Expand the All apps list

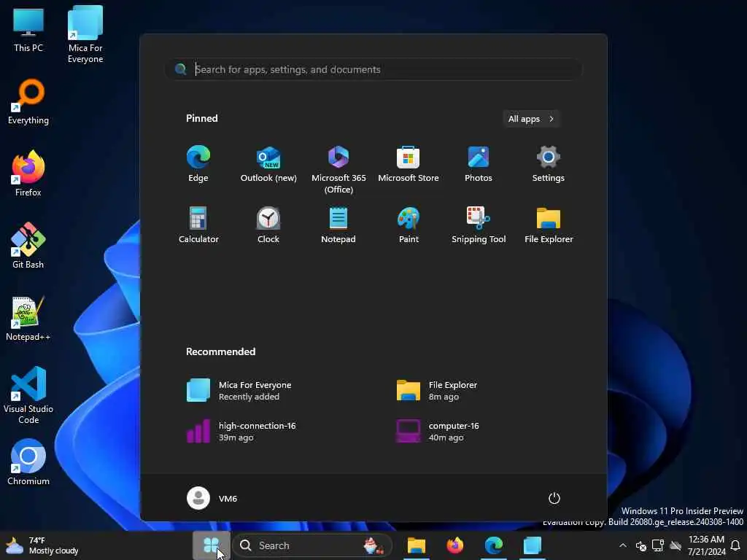531,119
